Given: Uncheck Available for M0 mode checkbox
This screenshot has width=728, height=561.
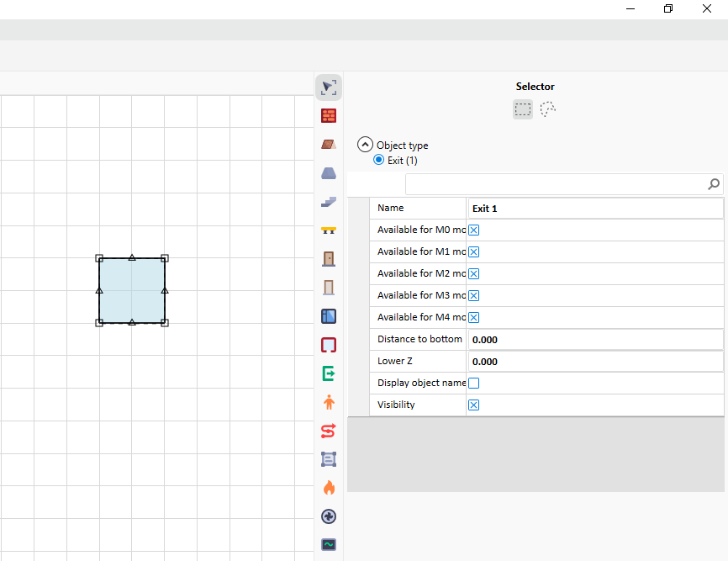Looking at the screenshot, I should 474,230.
